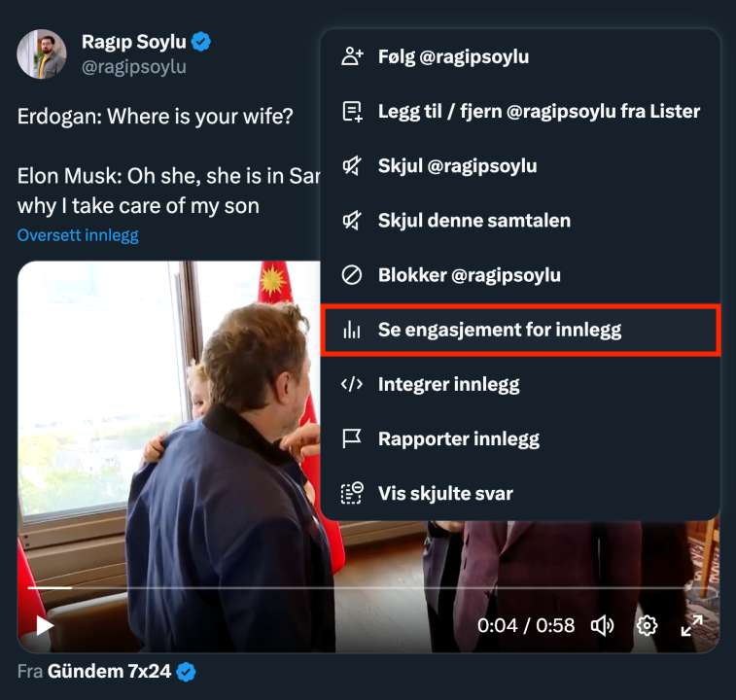Click the flag icon beside Rapporter innlegg

[352, 438]
